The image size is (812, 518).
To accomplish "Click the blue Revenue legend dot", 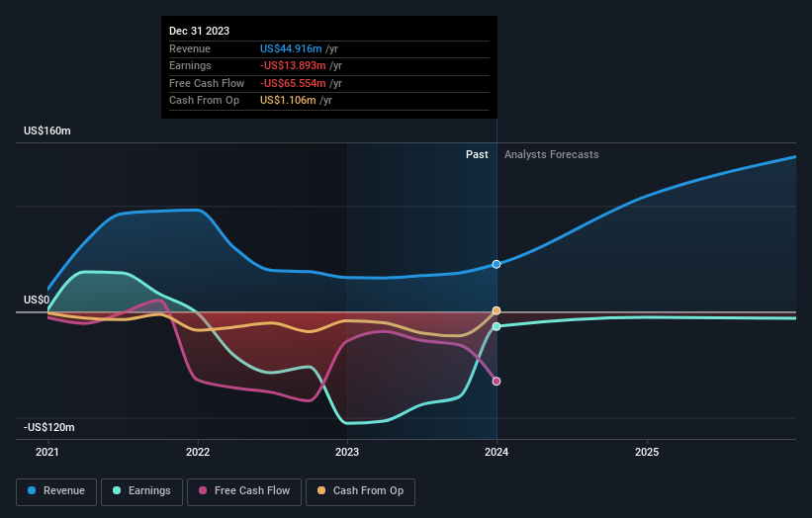I will 32,490.
